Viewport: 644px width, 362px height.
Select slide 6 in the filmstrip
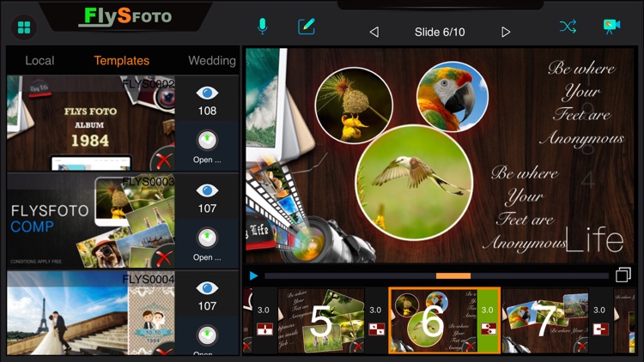(x=434, y=321)
